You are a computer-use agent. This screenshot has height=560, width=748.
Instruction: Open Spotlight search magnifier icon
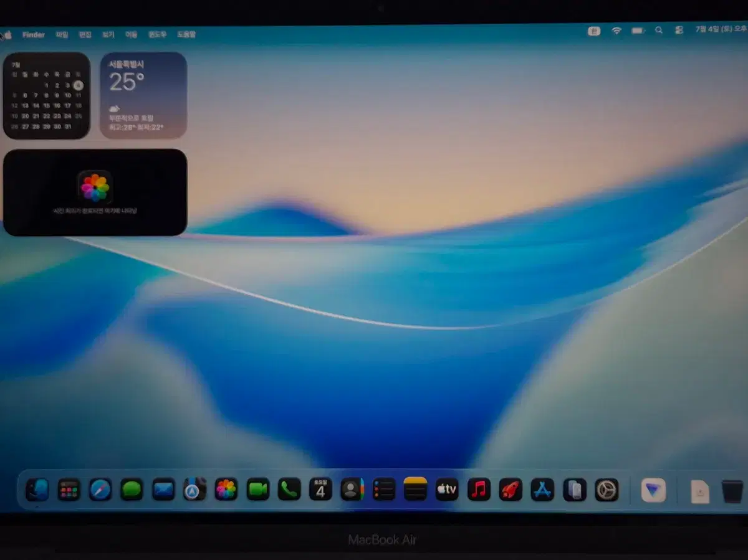pyautogui.click(x=659, y=30)
